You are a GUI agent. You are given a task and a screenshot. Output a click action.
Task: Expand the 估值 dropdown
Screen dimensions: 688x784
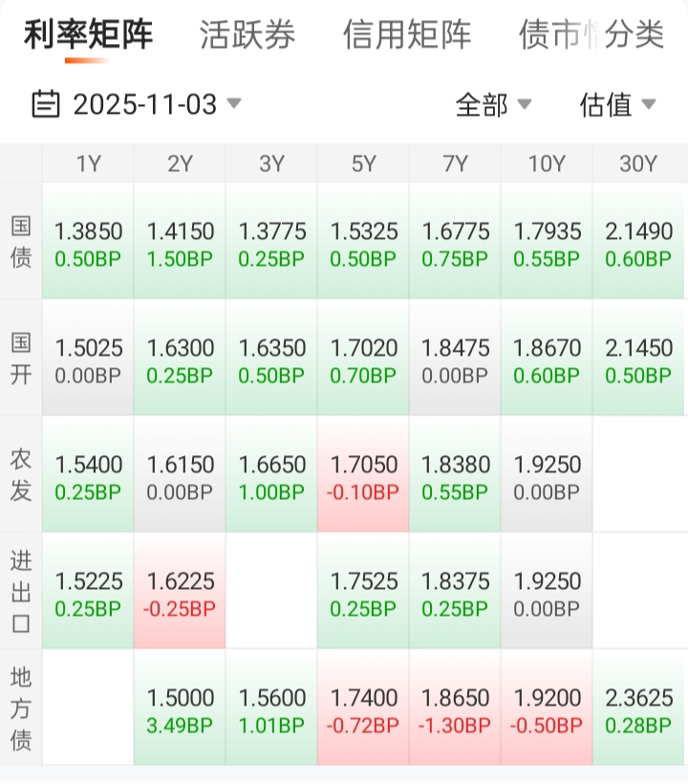click(x=617, y=104)
